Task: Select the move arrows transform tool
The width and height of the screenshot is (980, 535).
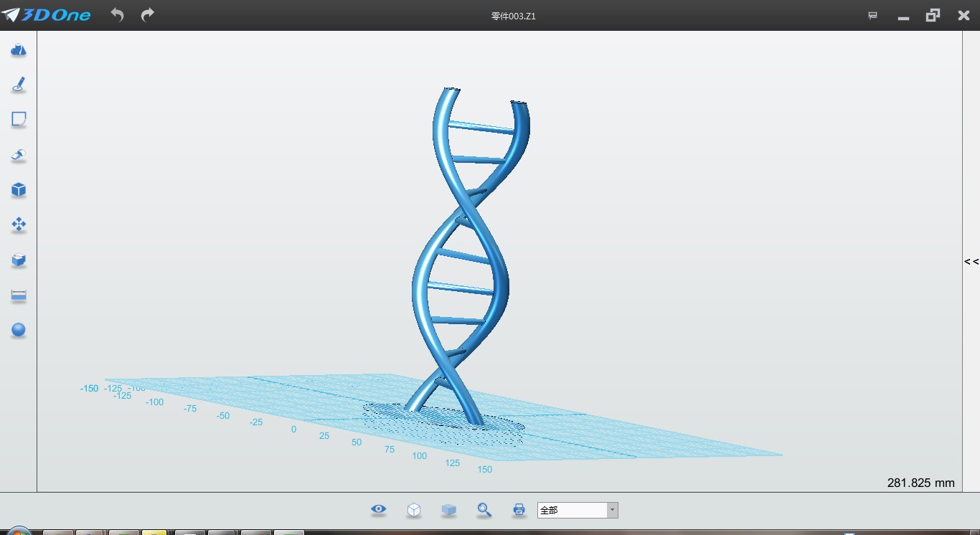Action: click(x=19, y=225)
